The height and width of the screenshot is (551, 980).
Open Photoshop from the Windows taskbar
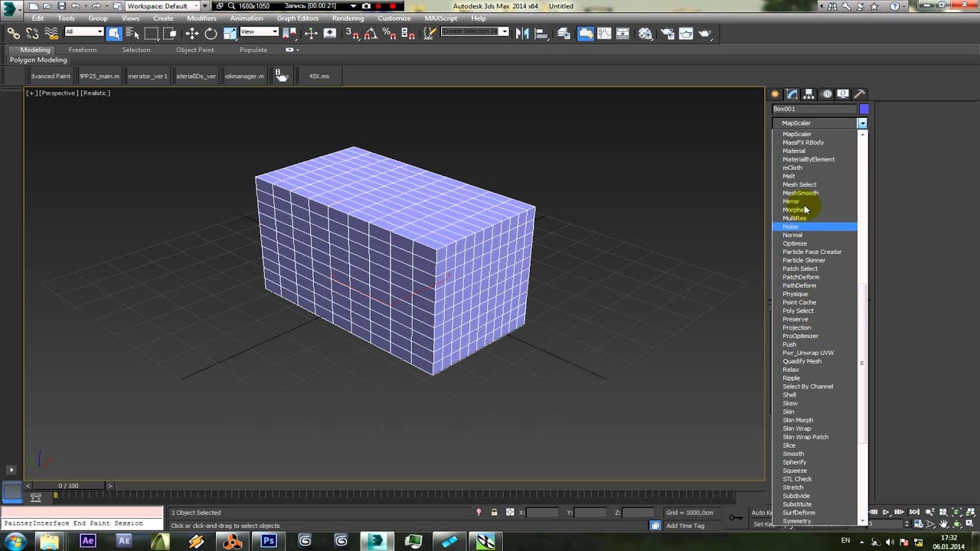(x=269, y=541)
